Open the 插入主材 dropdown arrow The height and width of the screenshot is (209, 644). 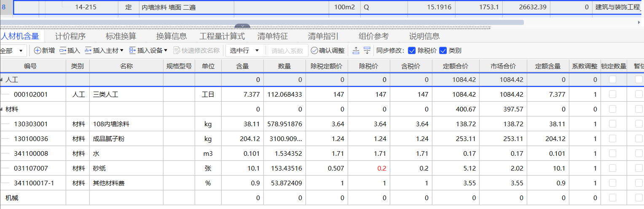[122, 51]
